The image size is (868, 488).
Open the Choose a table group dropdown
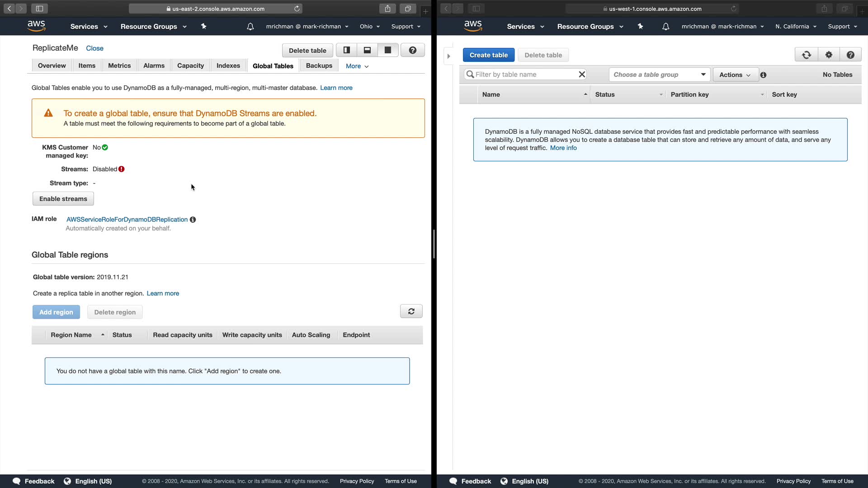tap(659, 75)
